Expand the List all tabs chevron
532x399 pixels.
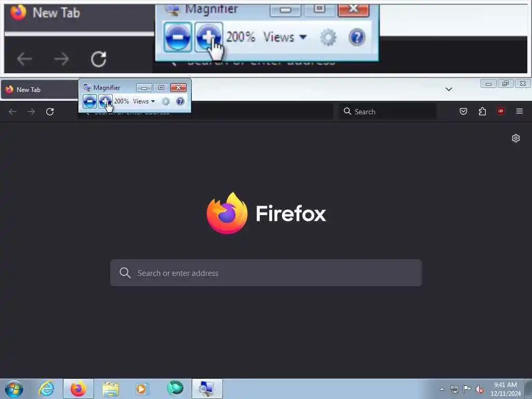pyautogui.click(x=449, y=89)
